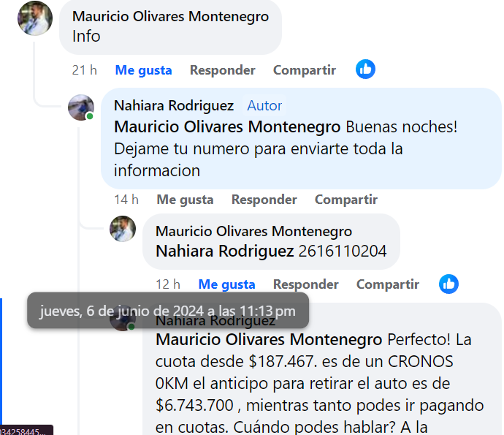
Task: Open Nahiara Rodriguez name beside Autor badge
Action: coord(174,105)
